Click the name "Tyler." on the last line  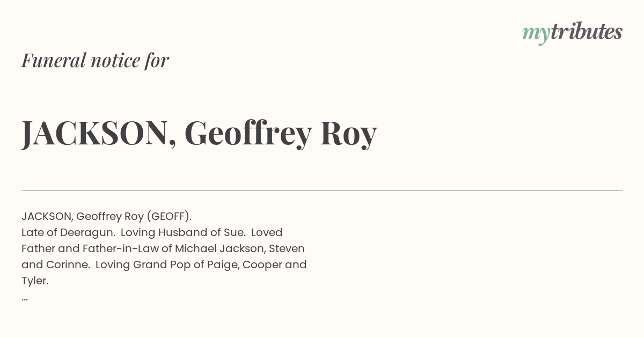pyautogui.click(x=35, y=281)
